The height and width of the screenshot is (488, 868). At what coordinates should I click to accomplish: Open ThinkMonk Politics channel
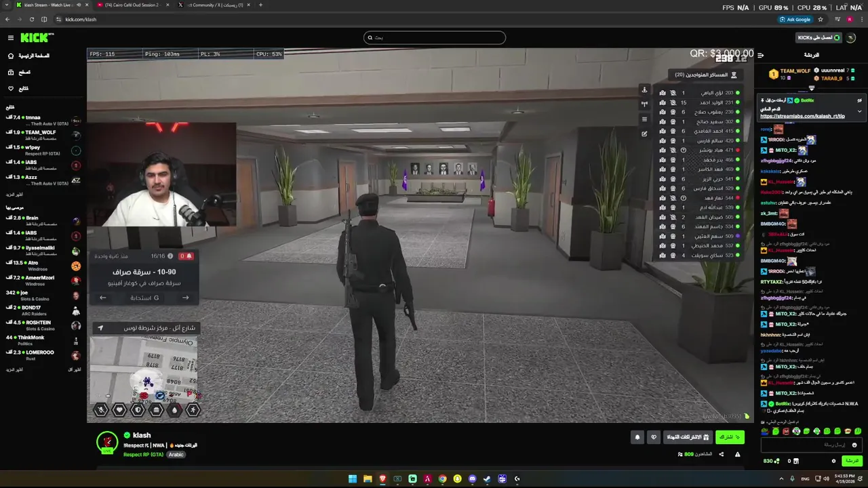(43, 340)
